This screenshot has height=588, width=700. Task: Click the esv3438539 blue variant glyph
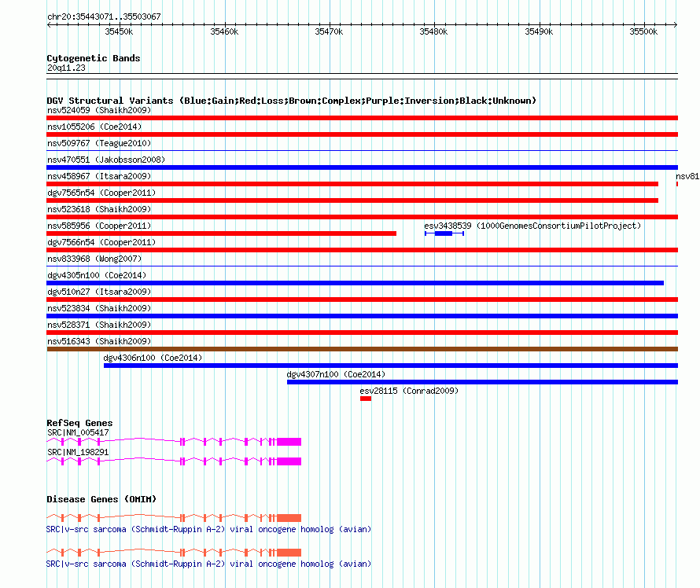coord(444,233)
